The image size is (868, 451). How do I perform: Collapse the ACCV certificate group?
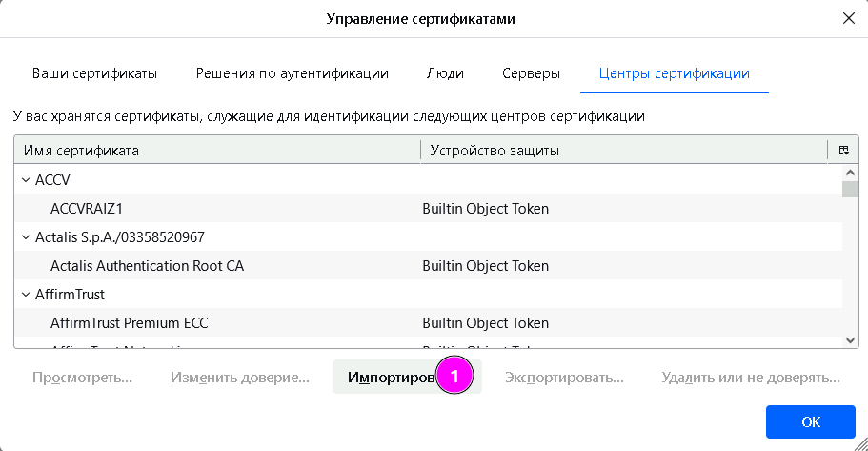[25, 180]
